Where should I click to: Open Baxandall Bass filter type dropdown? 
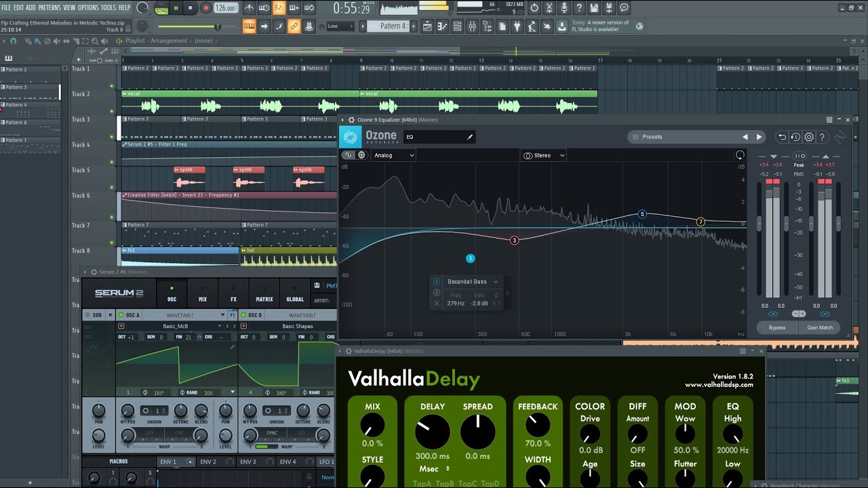[x=472, y=282]
